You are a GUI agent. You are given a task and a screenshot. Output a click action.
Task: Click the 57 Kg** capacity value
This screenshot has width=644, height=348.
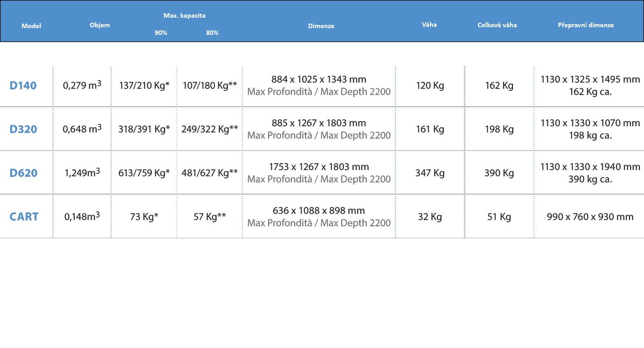210,216
